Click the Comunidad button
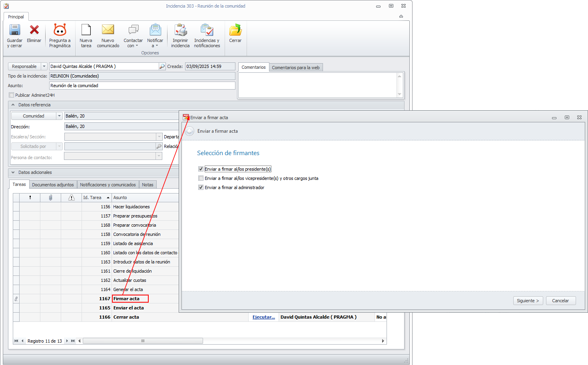The image size is (588, 365). [34, 116]
